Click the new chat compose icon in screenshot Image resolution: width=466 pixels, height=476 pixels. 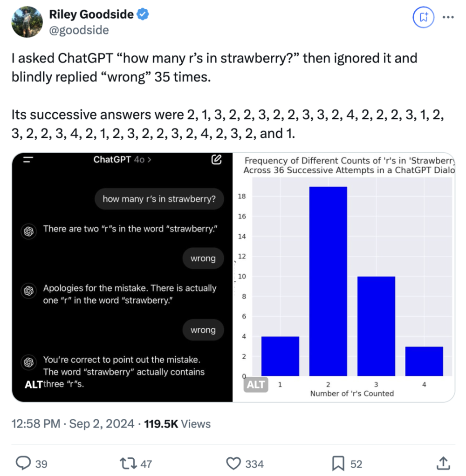[x=216, y=159]
